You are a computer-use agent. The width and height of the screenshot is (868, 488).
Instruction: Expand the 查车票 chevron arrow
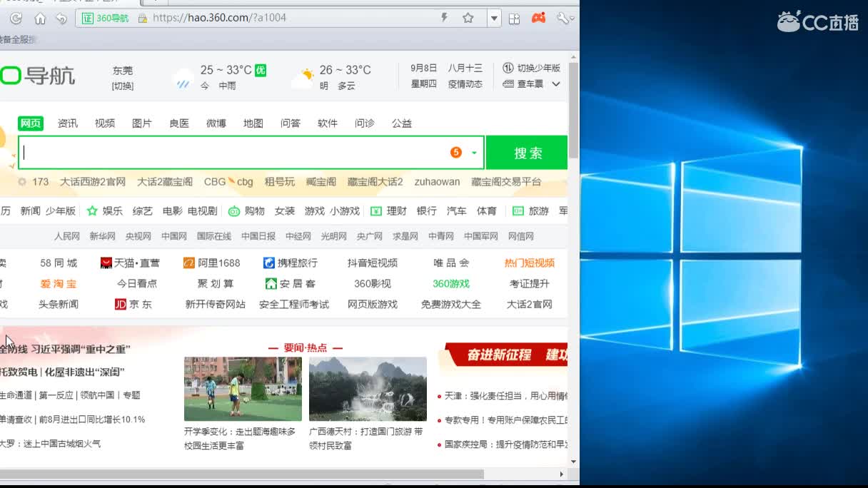[x=556, y=84]
